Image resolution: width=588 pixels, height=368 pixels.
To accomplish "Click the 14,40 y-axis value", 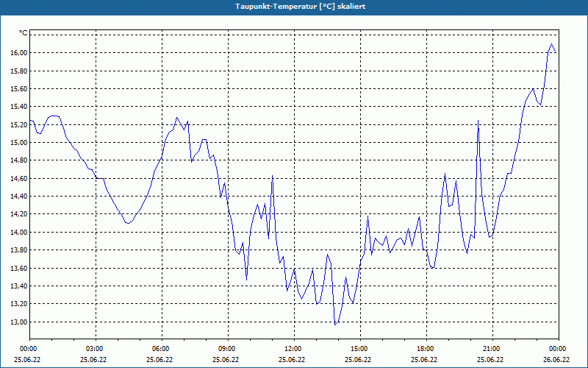I will tap(21, 197).
